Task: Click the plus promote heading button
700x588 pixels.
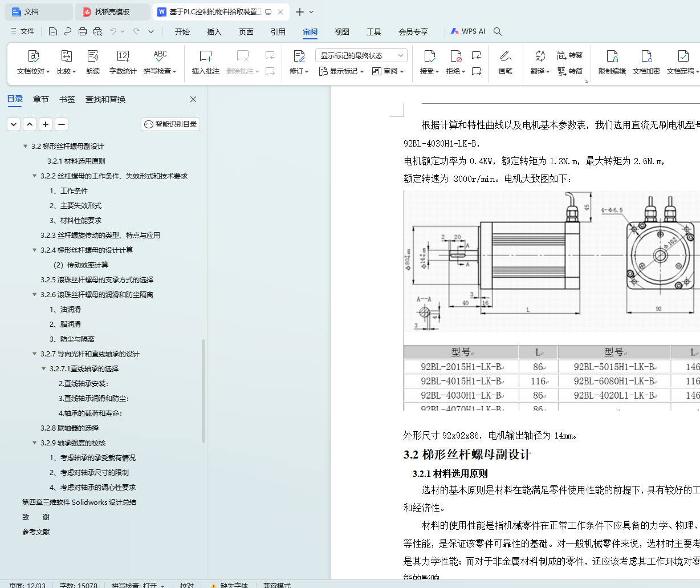Action: point(46,124)
